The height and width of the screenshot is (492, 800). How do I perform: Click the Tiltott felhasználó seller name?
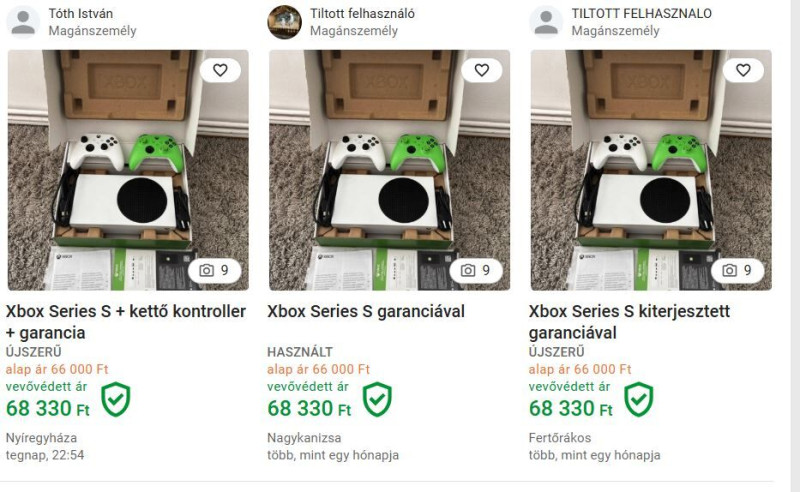[x=362, y=14]
